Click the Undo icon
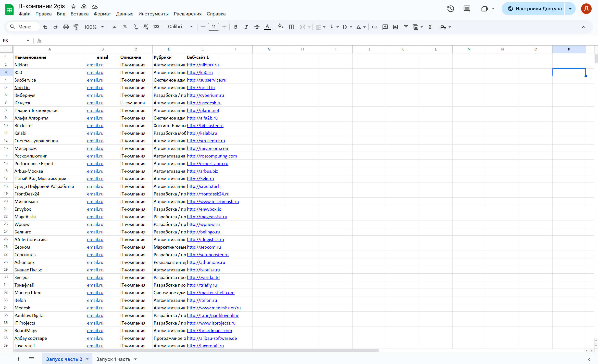 coord(45,27)
